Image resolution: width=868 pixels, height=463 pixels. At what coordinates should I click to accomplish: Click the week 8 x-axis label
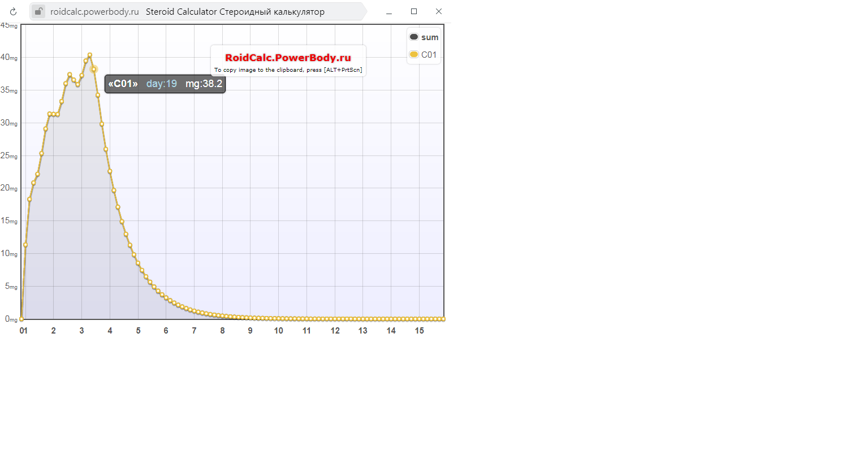222,331
